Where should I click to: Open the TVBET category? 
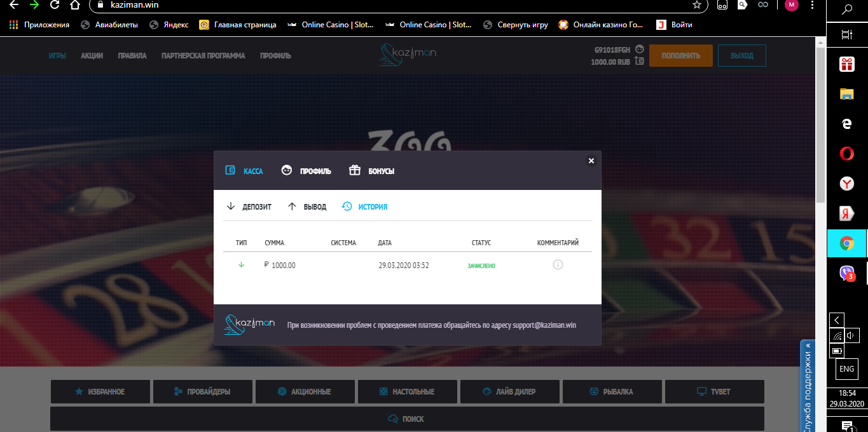(715, 392)
